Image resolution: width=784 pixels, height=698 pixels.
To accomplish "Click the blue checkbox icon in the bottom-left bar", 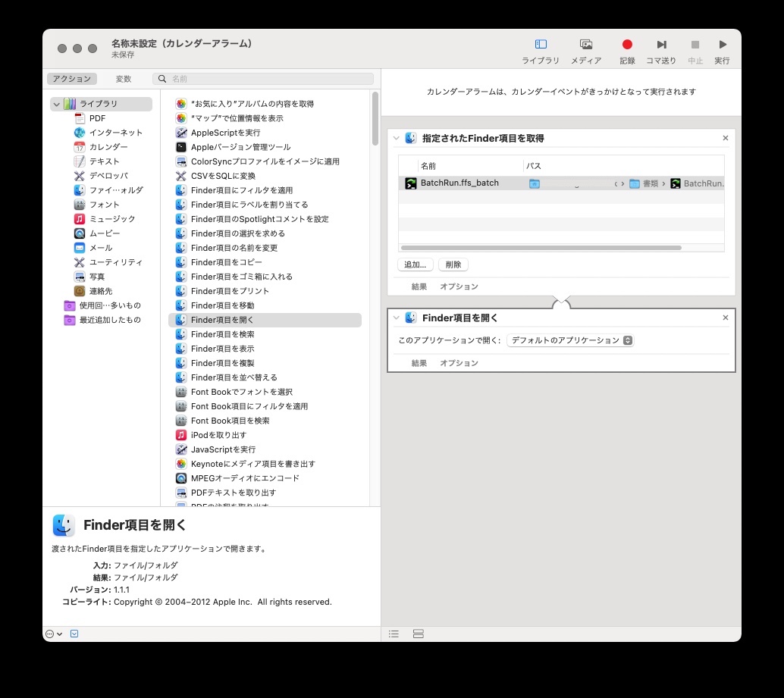I will tap(73, 634).
